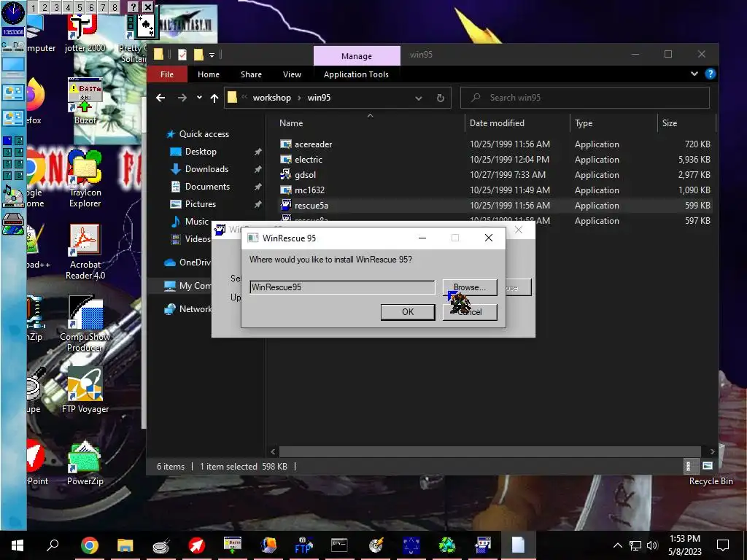Viewport: 747px width, 560px height.
Task: Switch to the View ribbon tab
Action: (292, 74)
